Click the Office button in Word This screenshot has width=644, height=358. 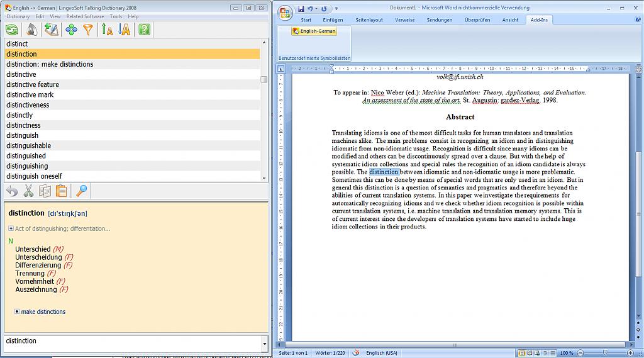coord(285,13)
